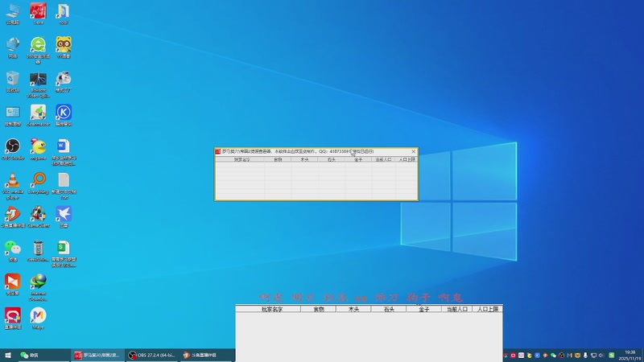
Task: Open the blank text file on desktop
Action: click(x=64, y=186)
